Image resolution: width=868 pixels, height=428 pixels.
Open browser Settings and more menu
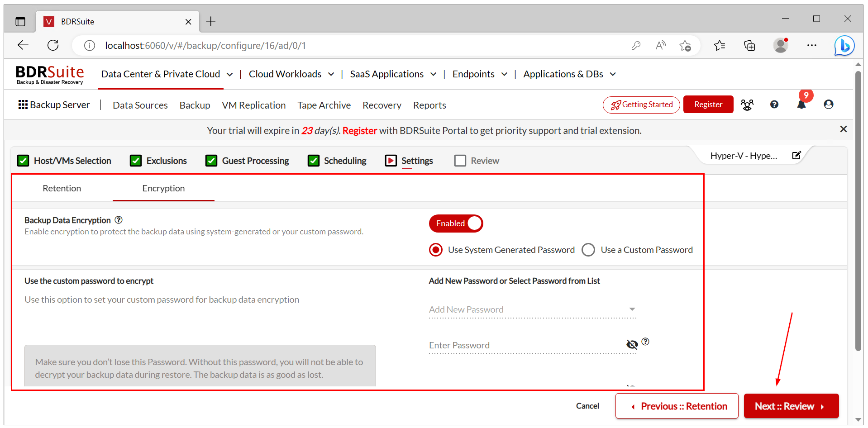(x=812, y=45)
